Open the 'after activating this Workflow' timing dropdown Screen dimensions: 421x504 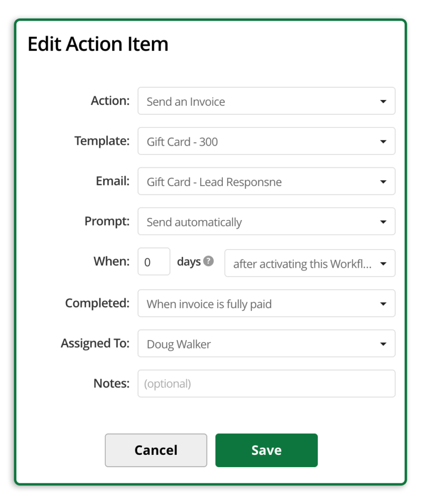tap(309, 263)
